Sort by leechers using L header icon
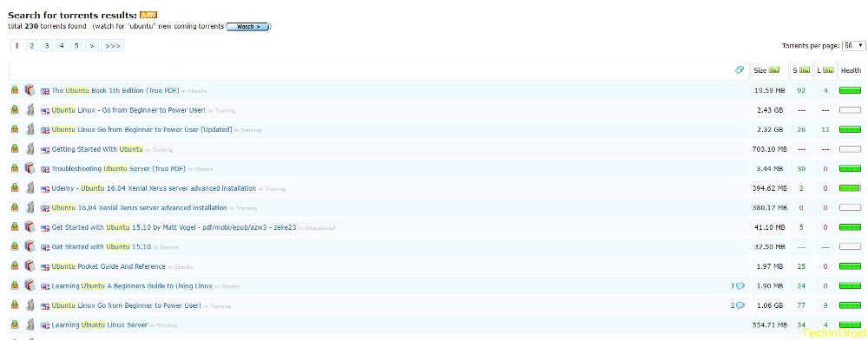 (828, 70)
